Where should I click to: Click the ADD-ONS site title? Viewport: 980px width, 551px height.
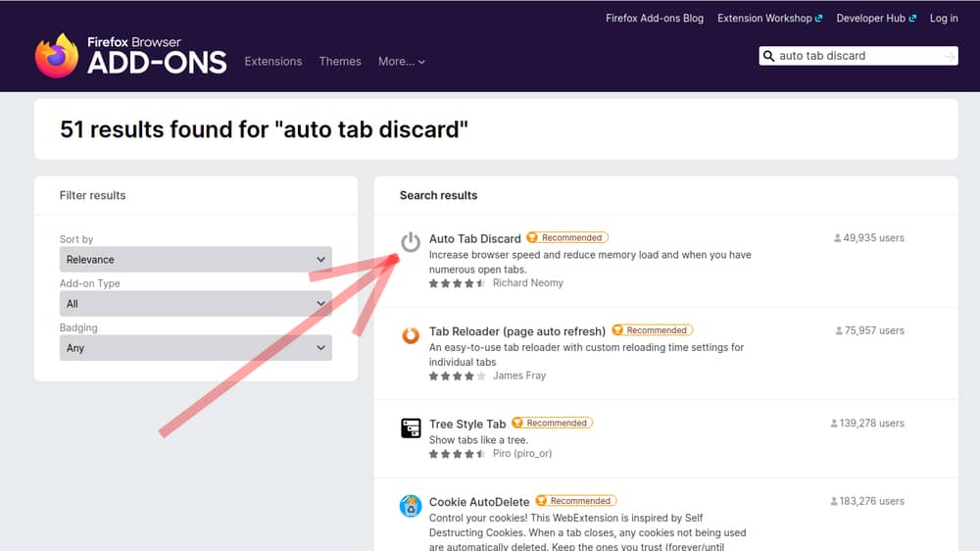point(157,63)
